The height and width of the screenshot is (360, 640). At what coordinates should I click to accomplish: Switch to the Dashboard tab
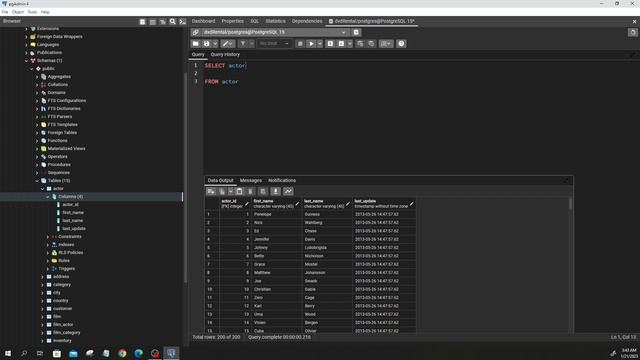[203, 21]
